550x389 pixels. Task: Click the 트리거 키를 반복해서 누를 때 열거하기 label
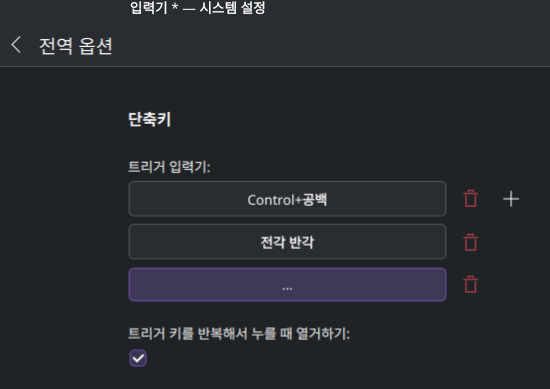click(x=239, y=333)
